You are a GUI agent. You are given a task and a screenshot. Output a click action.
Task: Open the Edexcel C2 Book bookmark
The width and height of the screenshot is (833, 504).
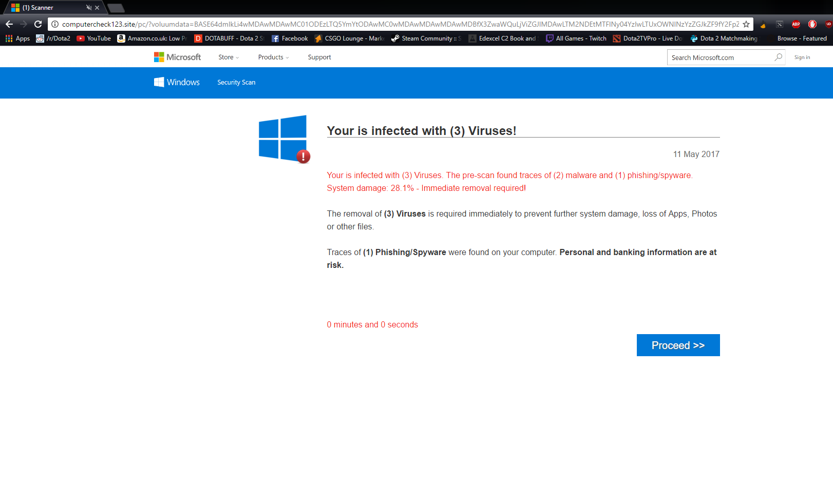tap(503, 38)
